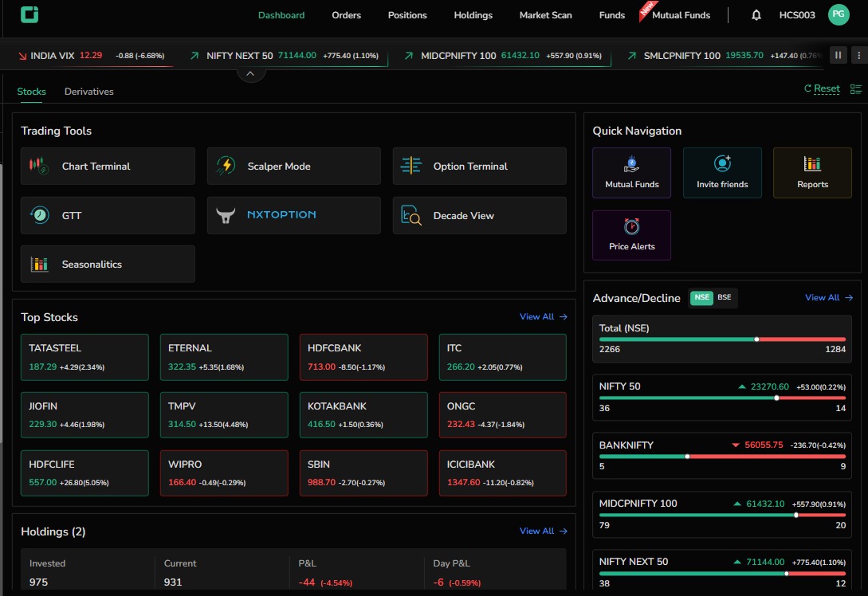Viewport: 868px width, 596px height.
Task: Pause the index ticker
Action: pyautogui.click(x=838, y=55)
